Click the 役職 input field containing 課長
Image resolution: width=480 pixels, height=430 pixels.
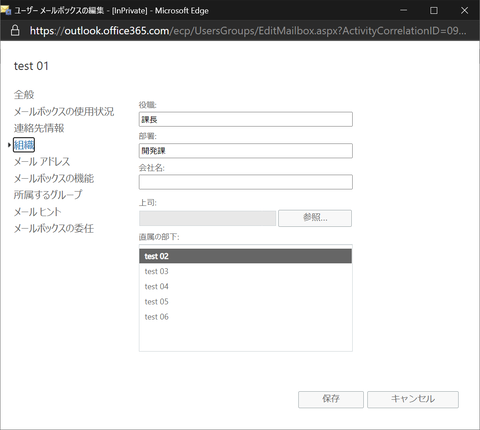point(246,119)
